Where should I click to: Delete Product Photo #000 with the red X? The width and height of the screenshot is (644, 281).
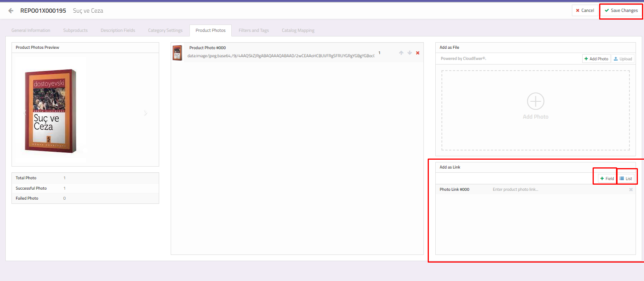[418, 53]
